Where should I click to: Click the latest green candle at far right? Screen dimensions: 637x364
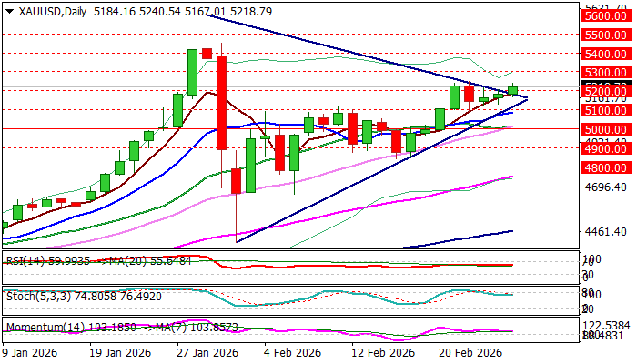513,90
